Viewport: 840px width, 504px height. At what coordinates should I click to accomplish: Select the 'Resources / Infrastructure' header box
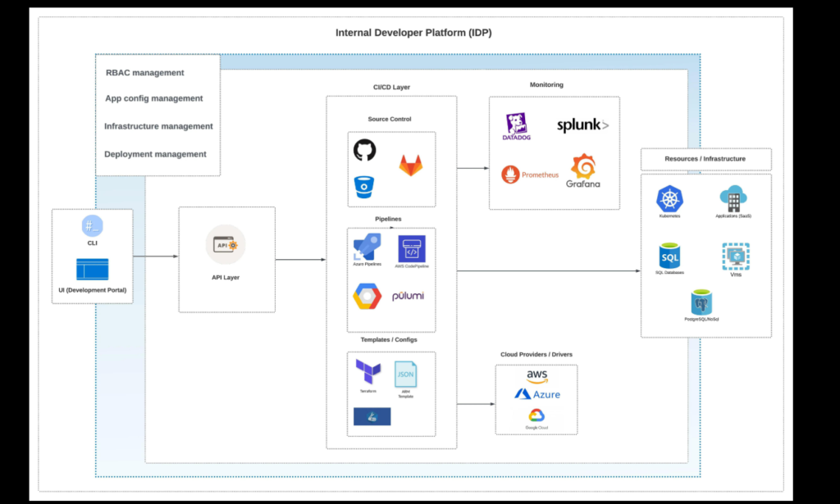[x=706, y=159]
